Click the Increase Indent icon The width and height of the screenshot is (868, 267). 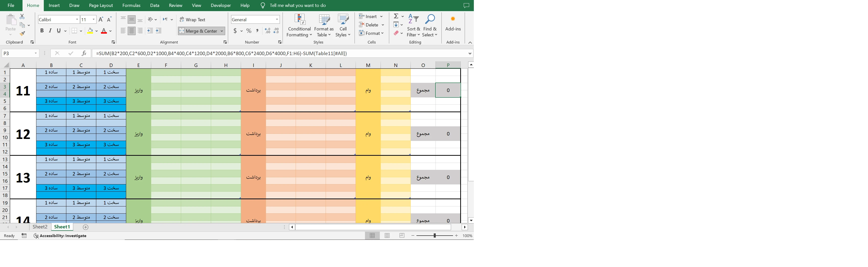tap(158, 31)
